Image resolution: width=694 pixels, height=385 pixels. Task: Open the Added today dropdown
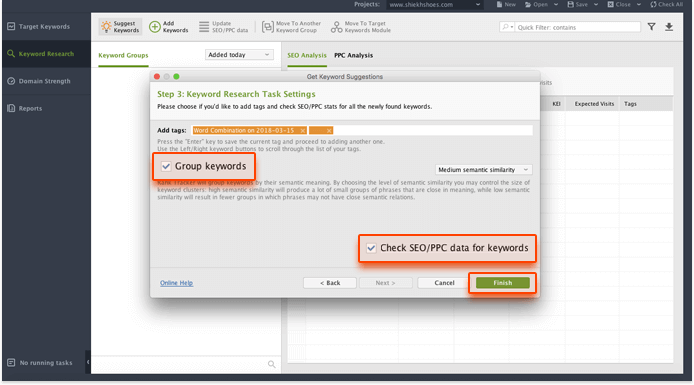click(x=239, y=55)
